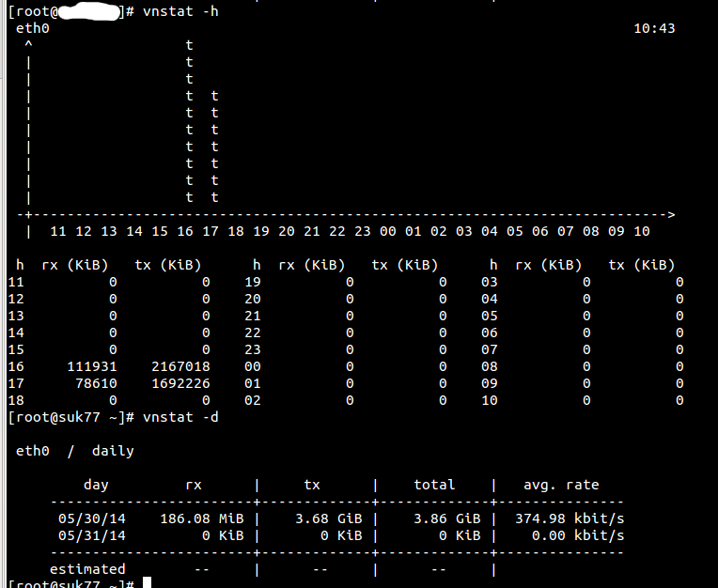Click the 'avg. rate' column header
The width and height of the screenshot is (718, 588).
click(x=561, y=485)
